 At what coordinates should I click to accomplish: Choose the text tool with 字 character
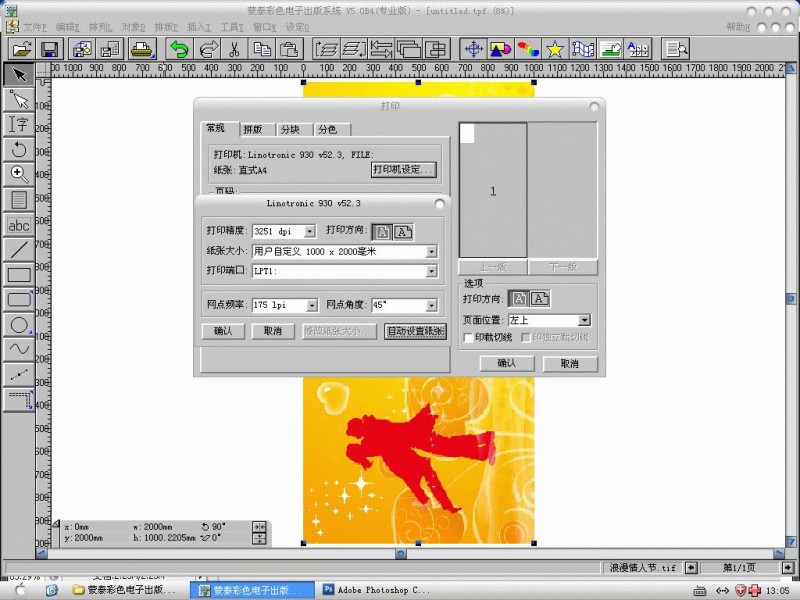(x=18, y=124)
